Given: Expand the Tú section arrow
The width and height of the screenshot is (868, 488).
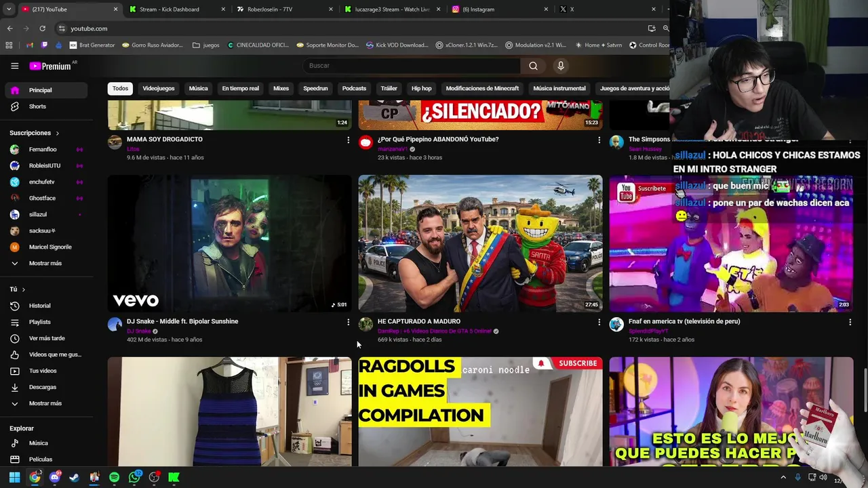Looking at the screenshot, I should 24,289.
